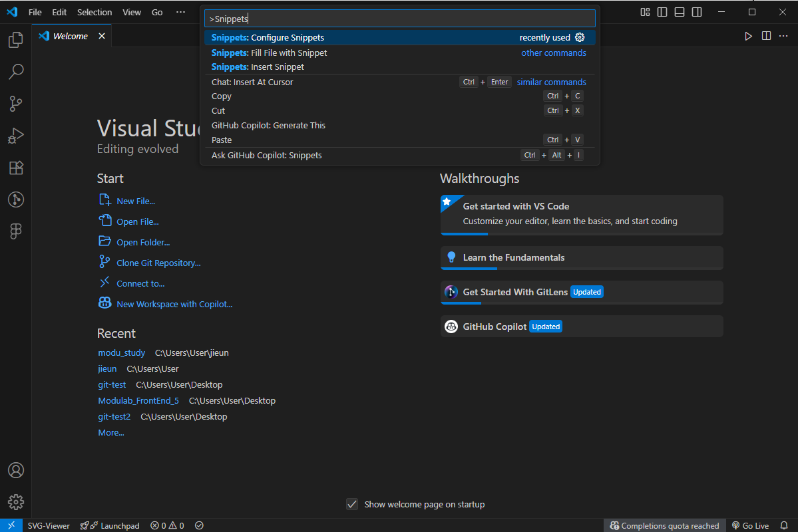The height and width of the screenshot is (532, 798).
Task: Open the Search view icon
Action: [16, 72]
